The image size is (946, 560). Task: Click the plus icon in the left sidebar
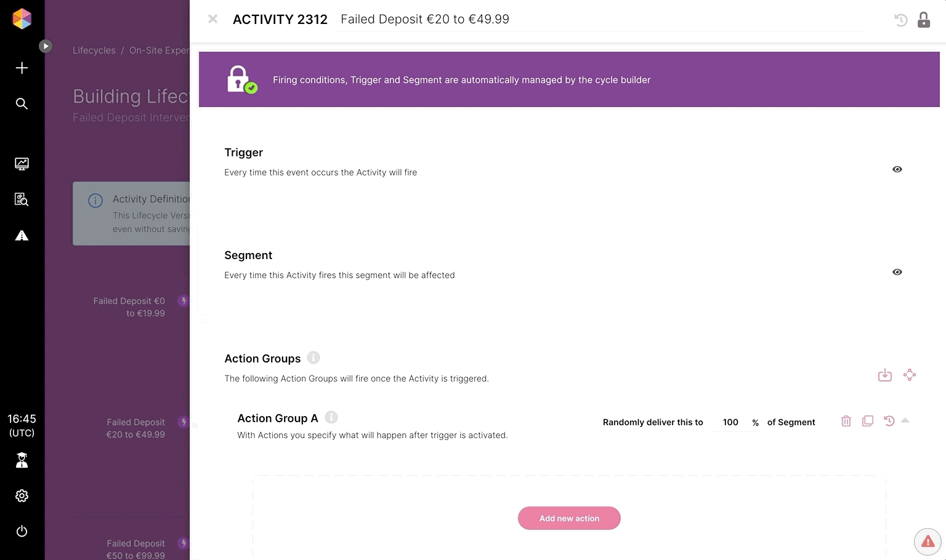22,68
